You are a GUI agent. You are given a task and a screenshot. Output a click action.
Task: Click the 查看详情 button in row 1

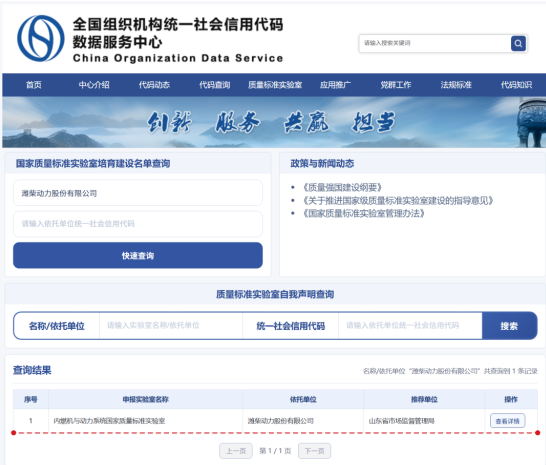508,421
